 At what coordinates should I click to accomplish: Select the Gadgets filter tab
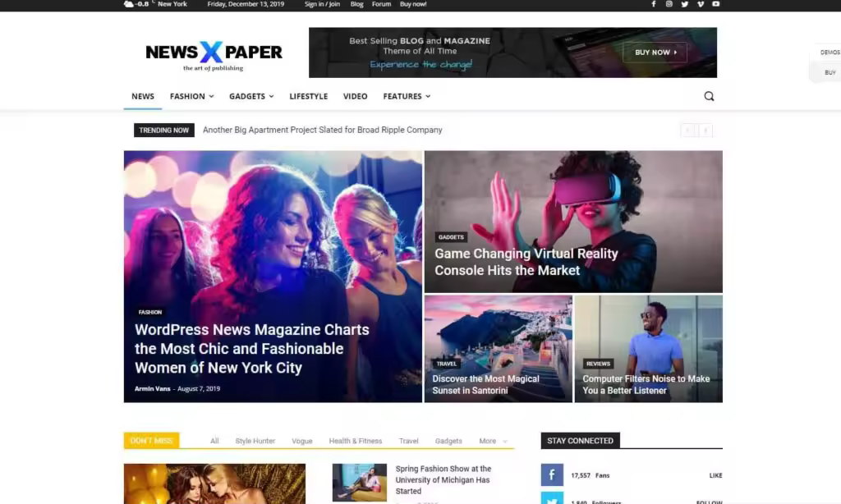point(448,441)
